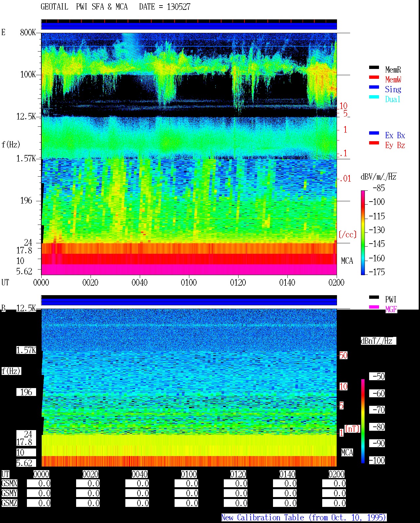Viewport: 420px width, 523px height.
Task: Click the black MemR legend swatch
Action: click(374, 68)
